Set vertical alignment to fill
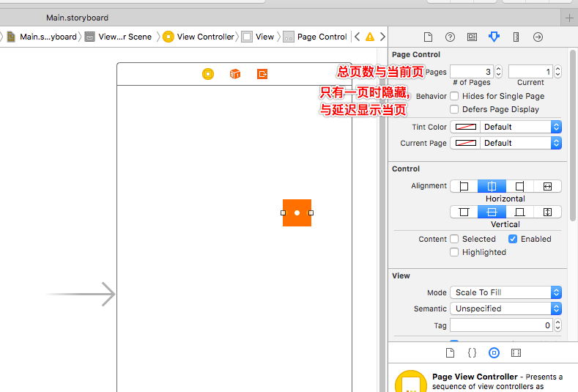 [x=547, y=212]
